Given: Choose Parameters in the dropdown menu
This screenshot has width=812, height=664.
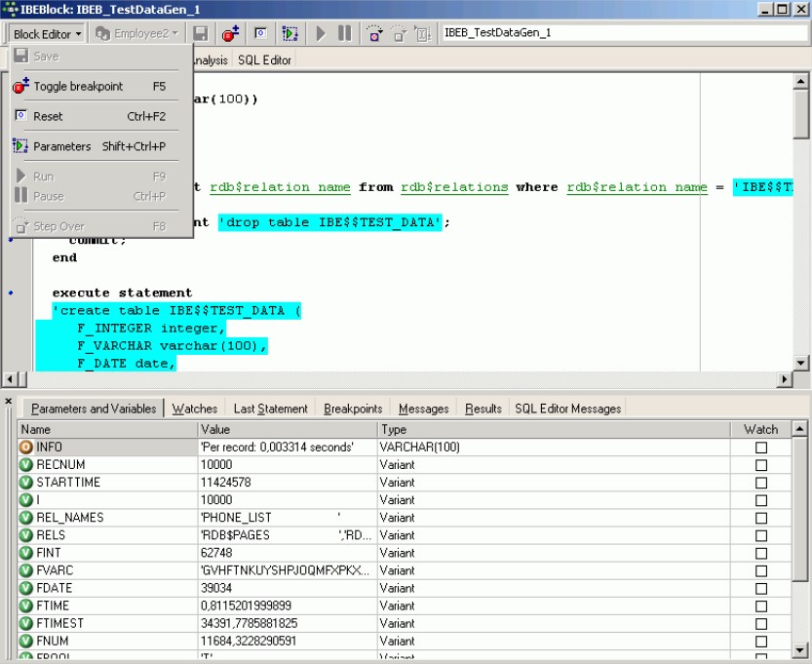Looking at the screenshot, I should [x=62, y=146].
